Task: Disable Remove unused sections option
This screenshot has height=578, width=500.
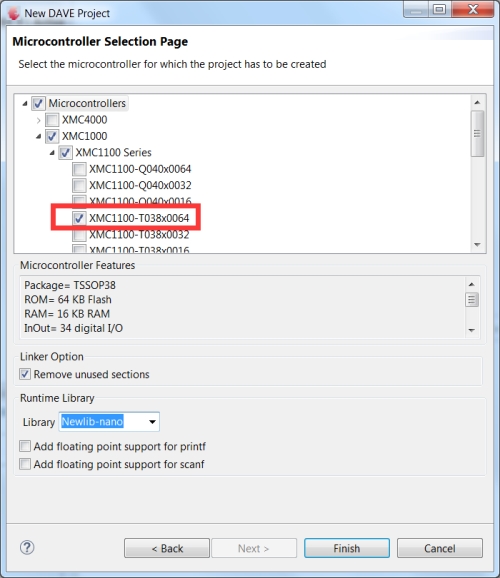Action: [x=25, y=375]
